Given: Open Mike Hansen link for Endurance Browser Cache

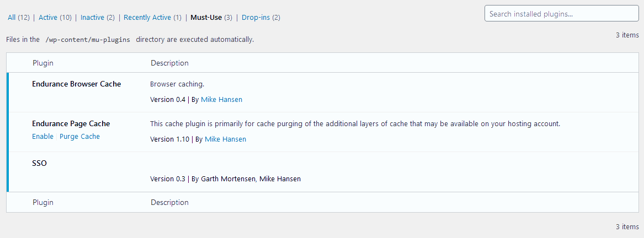Looking at the screenshot, I should [x=221, y=100].
